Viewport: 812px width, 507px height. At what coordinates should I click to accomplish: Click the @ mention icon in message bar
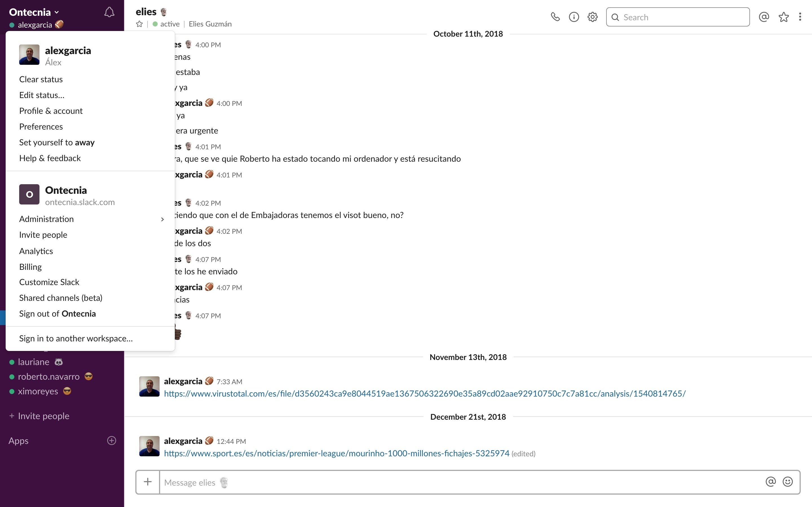pyautogui.click(x=771, y=482)
